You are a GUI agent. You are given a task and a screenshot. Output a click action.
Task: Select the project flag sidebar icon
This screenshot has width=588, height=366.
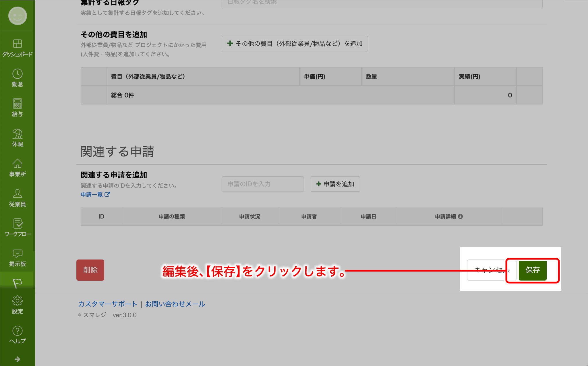tap(17, 283)
